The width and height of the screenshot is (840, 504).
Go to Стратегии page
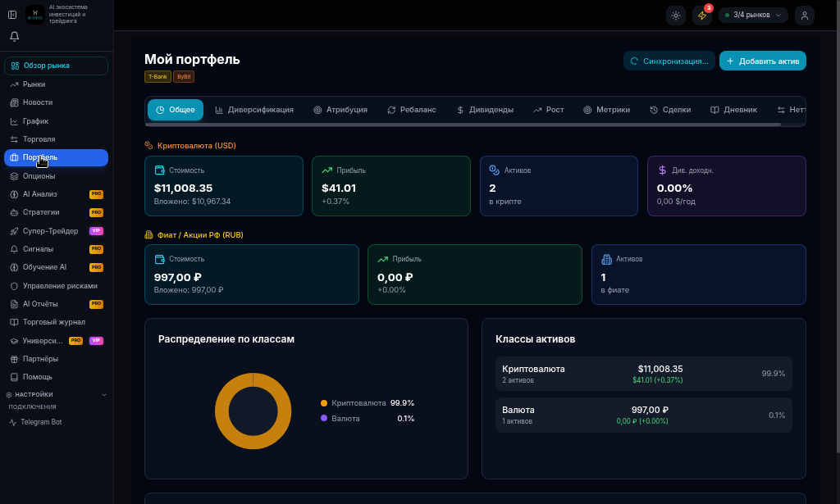[57, 212]
